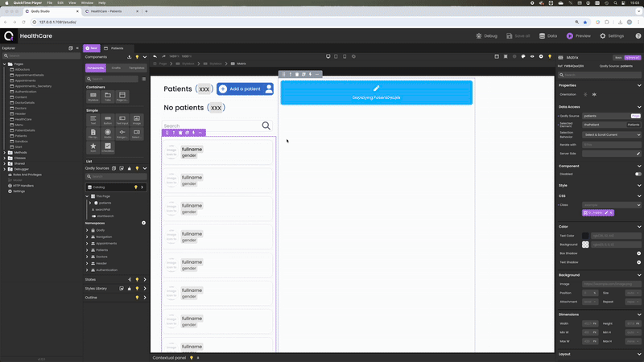Switch to the Templates tab
The image size is (644, 362).
coord(137,68)
